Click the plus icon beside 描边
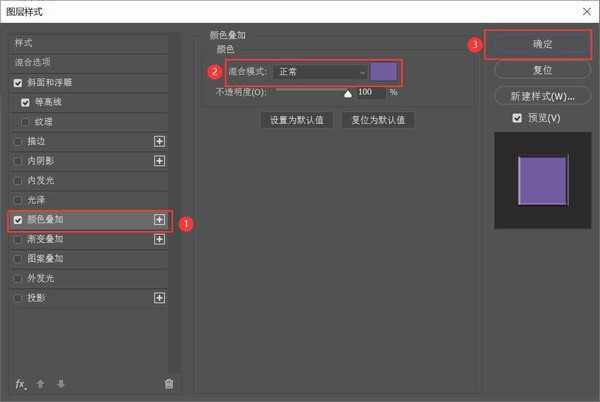Image resolution: width=600 pixels, height=402 pixels. click(159, 142)
